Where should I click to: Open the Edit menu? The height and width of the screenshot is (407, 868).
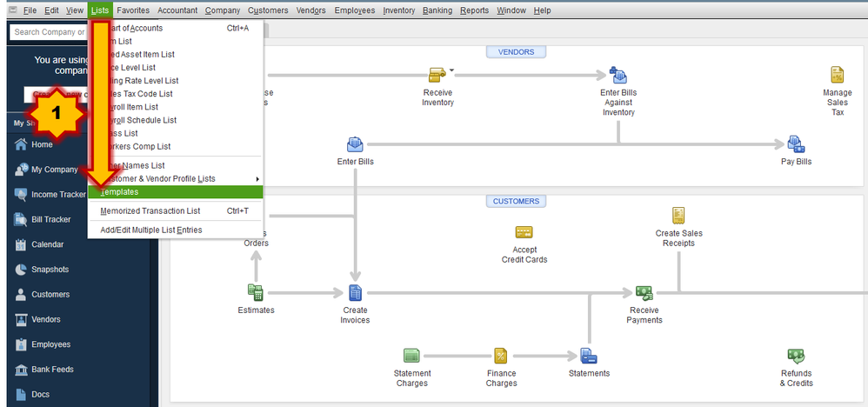coord(51,10)
